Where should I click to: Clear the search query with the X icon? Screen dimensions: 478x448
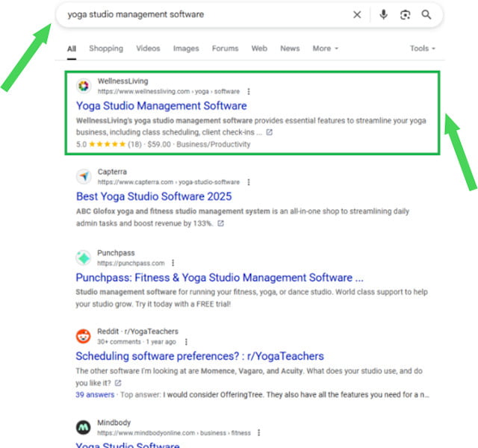click(357, 15)
